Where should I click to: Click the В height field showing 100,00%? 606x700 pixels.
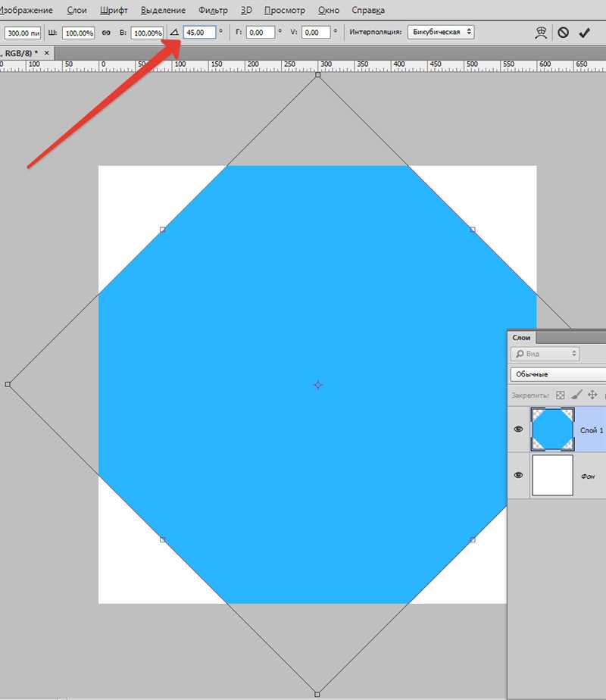point(147,33)
